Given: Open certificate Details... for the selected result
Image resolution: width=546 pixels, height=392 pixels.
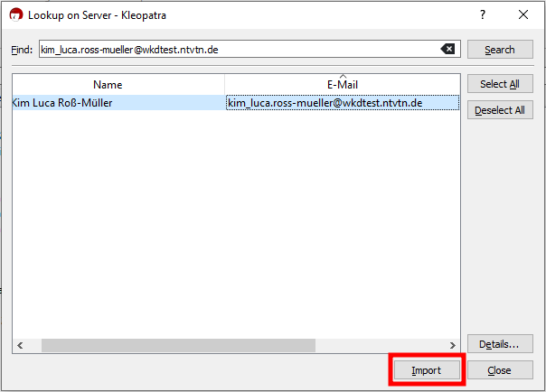Looking at the screenshot, I should 500,344.
